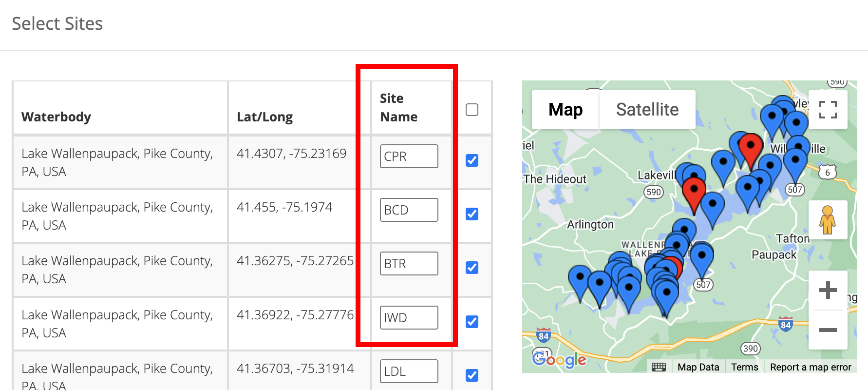
Task: Click the LDL site name input field
Action: [x=409, y=371]
